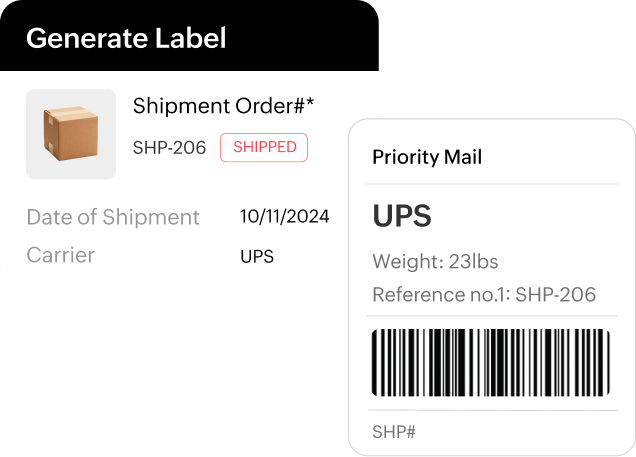
Task: Select the SHP-206 order number
Action: click(169, 148)
